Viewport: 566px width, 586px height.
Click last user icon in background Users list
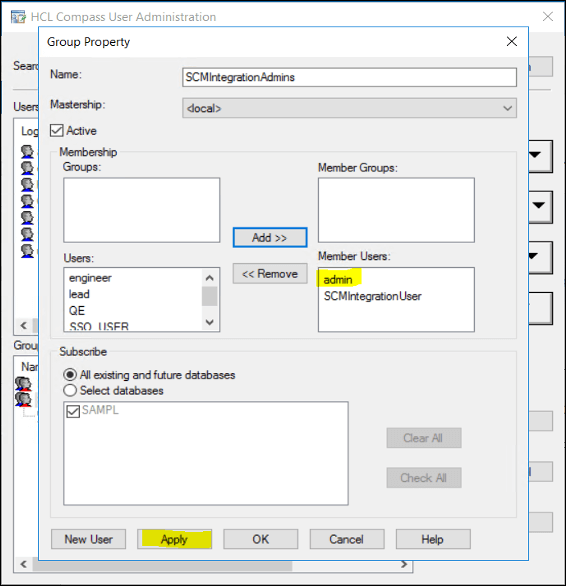27,251
